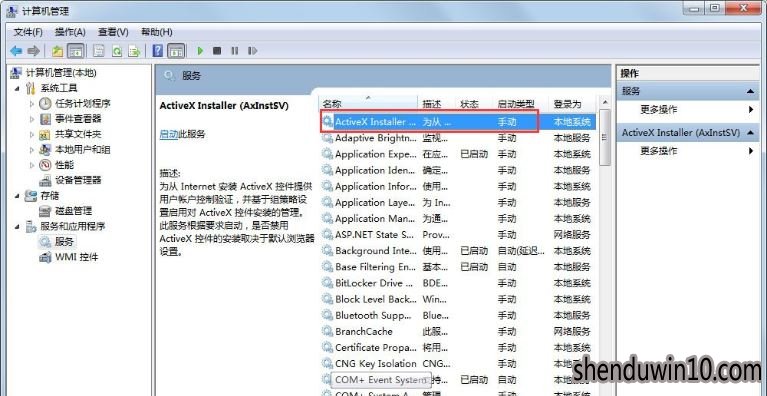
Task: Select the Application Identity service row
Action: click(458, 171)
